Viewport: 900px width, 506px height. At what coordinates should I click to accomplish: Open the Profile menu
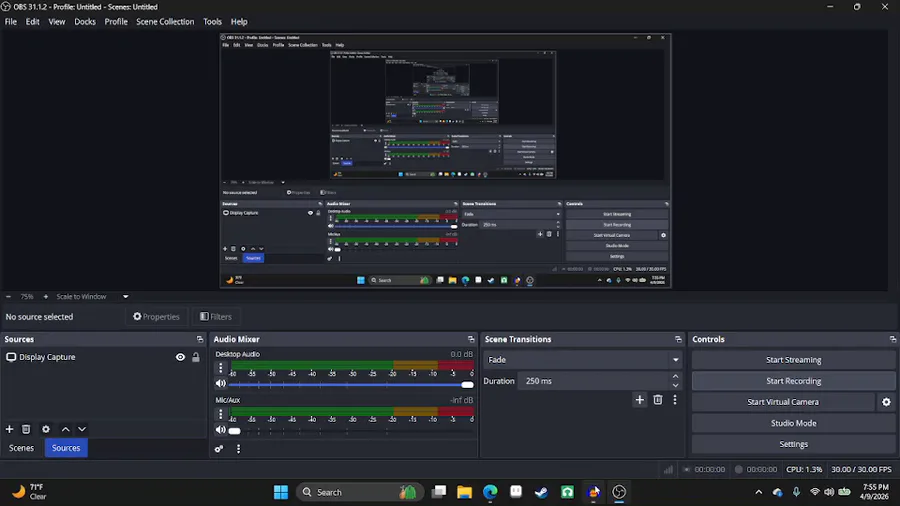pyautogui.click(x=116, y=22)
